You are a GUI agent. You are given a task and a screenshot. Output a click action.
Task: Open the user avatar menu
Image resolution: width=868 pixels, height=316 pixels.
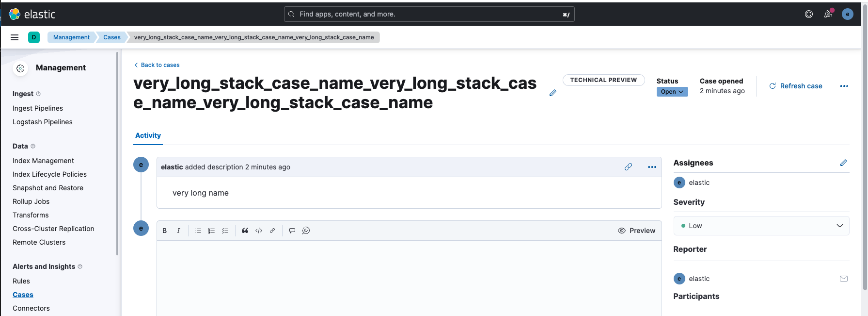[848, 14]
